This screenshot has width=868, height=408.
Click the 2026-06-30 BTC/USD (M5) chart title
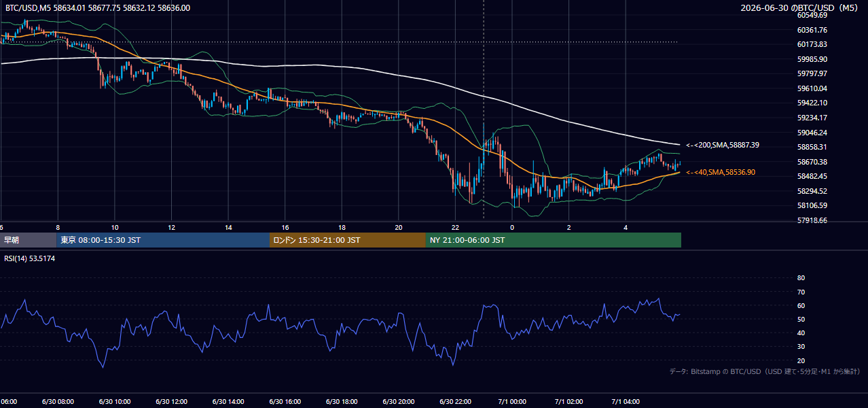(x=799, y=8)
